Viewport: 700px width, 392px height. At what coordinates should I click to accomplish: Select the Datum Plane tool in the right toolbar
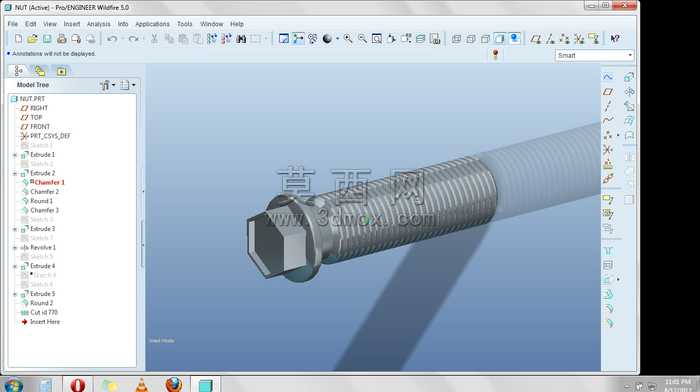(x=608, y=92)
